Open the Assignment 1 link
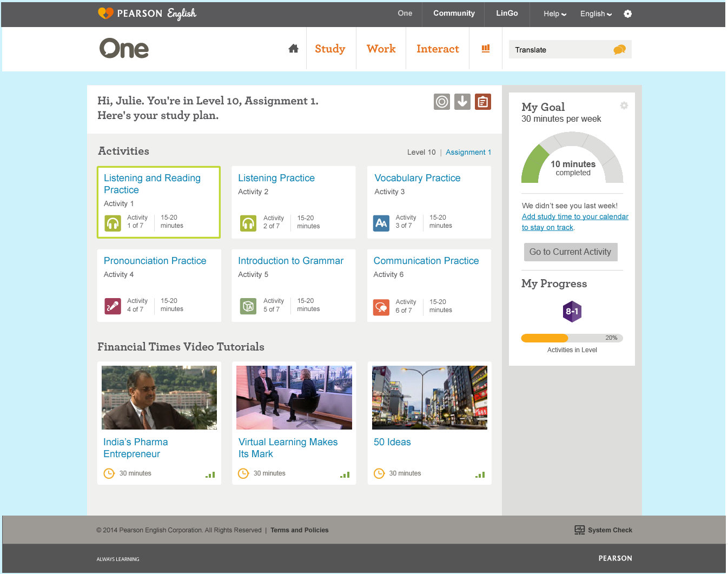This screenshot has width=728, height=574. pyautogui.click(x=468, y=153)
